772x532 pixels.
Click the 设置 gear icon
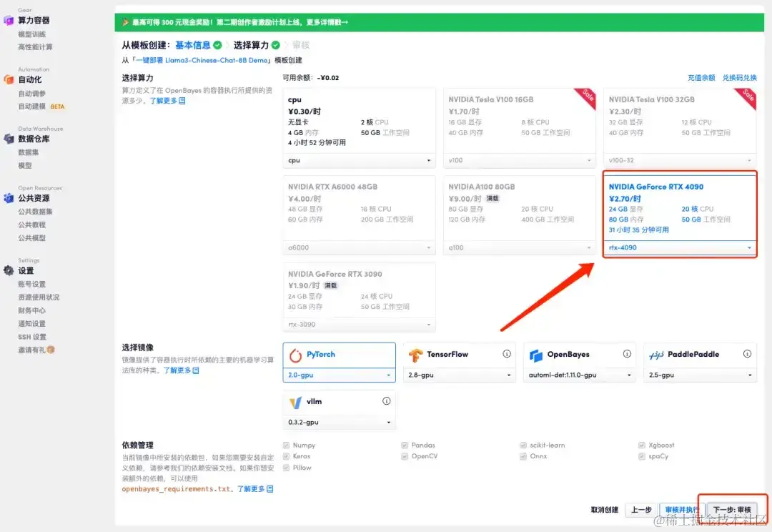pos(9,270)
